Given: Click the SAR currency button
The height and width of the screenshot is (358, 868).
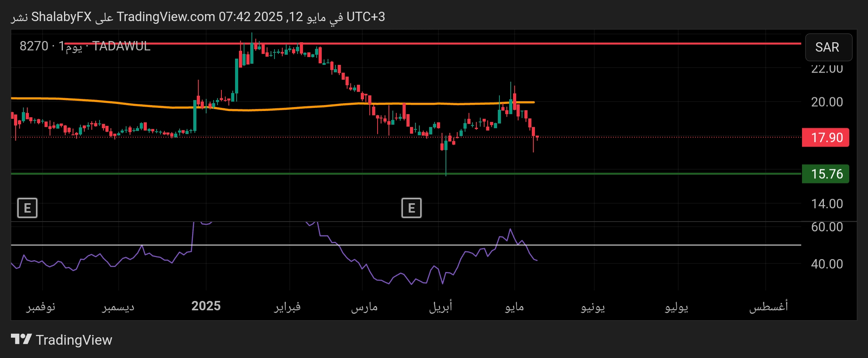Looking at the screenshot, I should [x=829, y=47].
